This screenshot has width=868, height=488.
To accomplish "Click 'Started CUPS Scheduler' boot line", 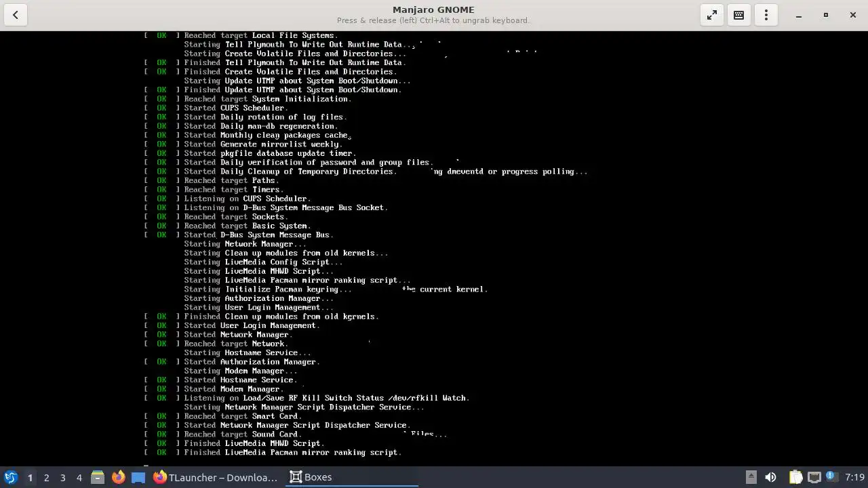I will (x=216, y=108).
